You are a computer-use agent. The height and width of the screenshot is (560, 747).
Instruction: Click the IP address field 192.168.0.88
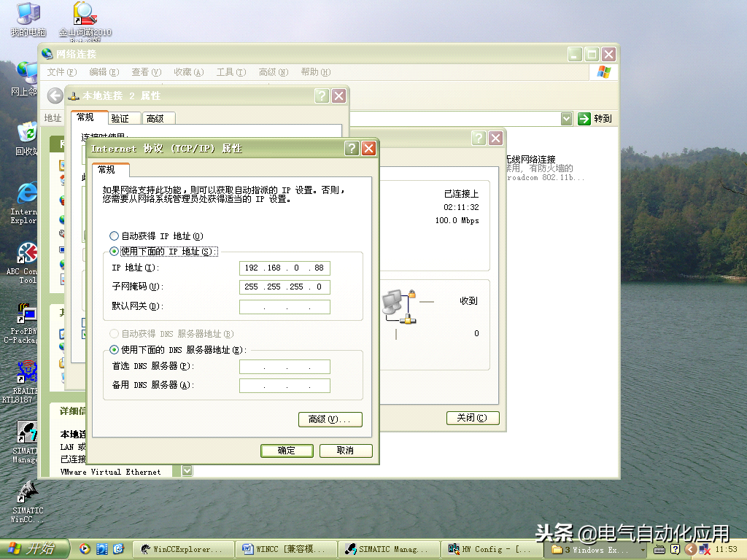click(285, 268)
